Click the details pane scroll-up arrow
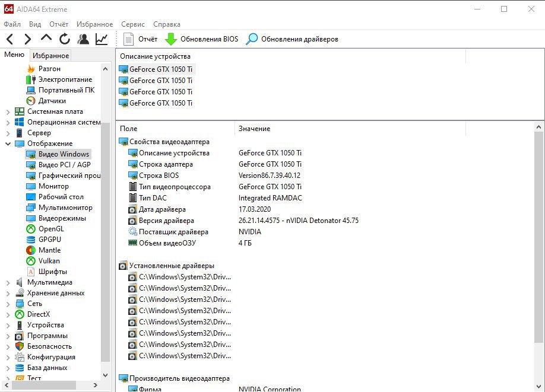 coord(538,128)
